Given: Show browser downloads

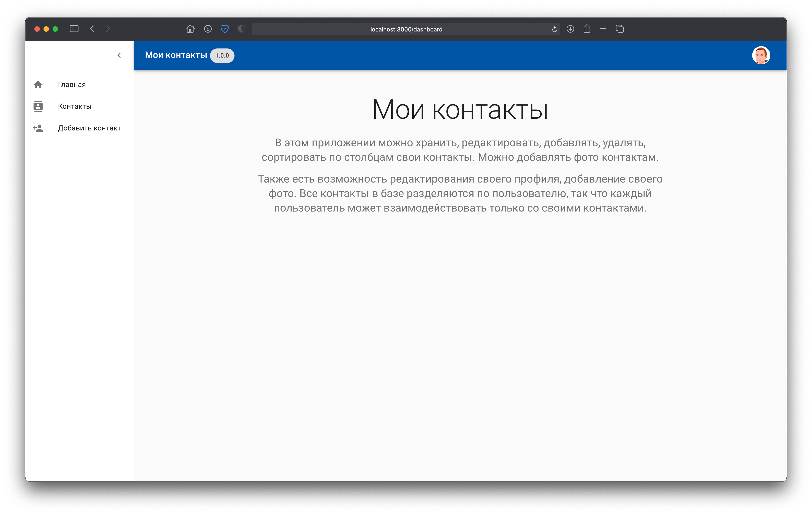Looking at the screenshot, I should click(570, 29).
